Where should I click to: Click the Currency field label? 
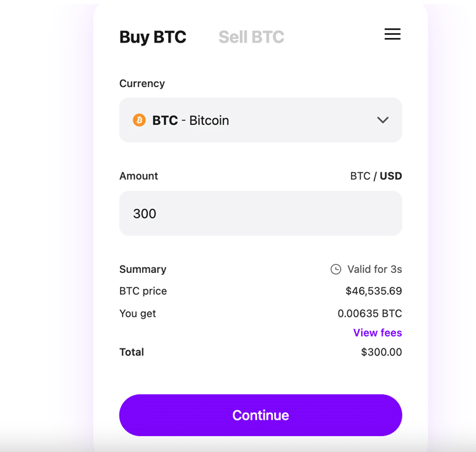pyautogui.click(x=142, y=83)
